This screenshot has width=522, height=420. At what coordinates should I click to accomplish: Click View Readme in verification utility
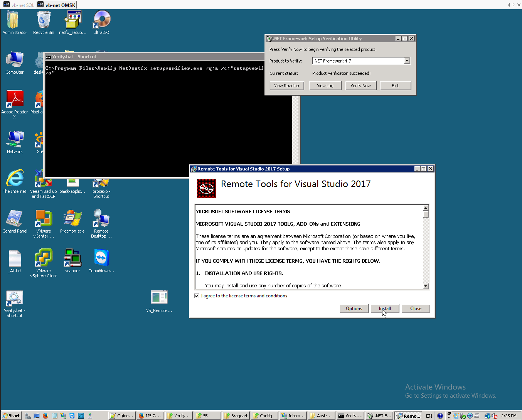click(286, 86)
